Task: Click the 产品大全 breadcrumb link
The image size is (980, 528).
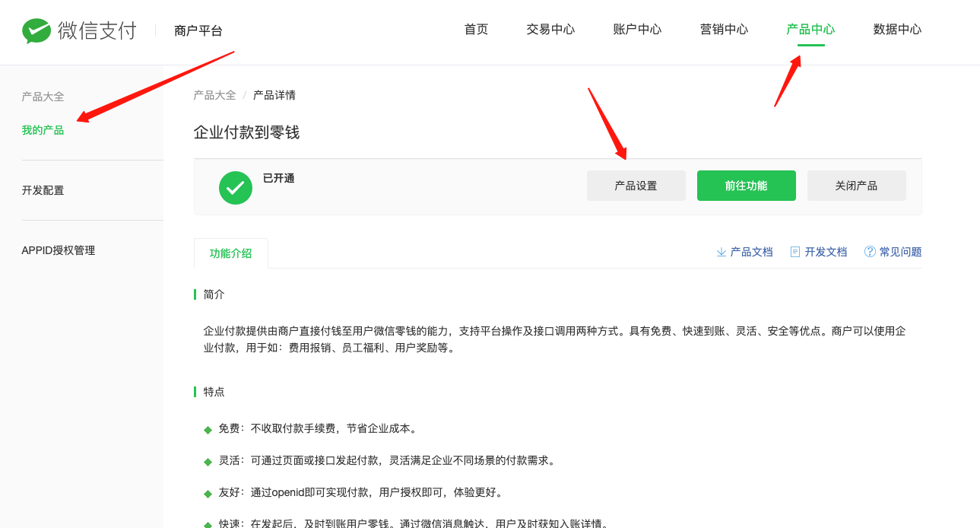Action: pos(214,95)
